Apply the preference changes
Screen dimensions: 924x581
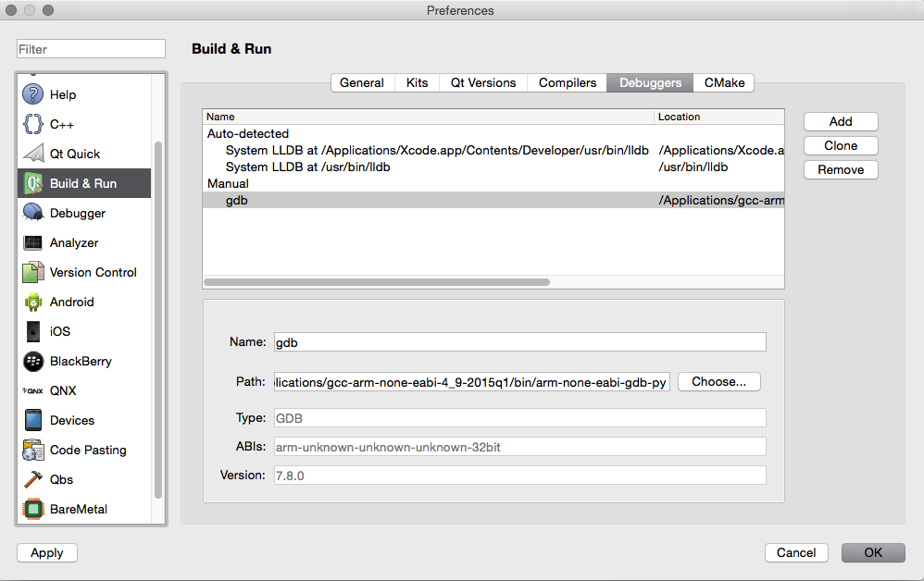point(47,552)
